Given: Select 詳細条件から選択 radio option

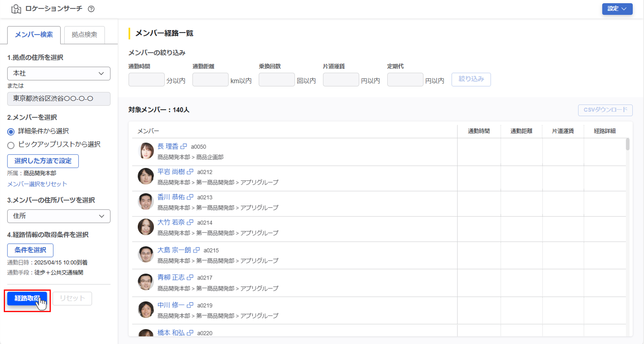Looking at the screenshot, I should (x=11, y=131).
